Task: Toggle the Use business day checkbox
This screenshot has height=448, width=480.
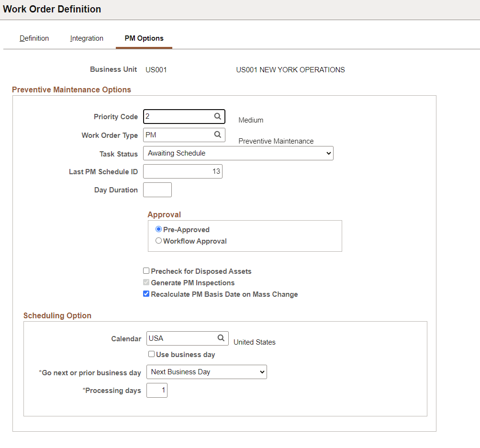Action: 151,354
